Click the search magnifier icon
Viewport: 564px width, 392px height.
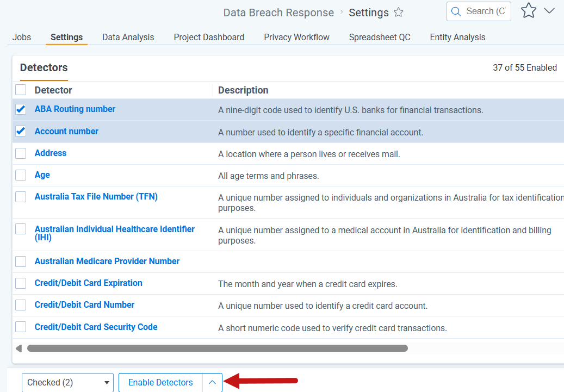(456, 11)
